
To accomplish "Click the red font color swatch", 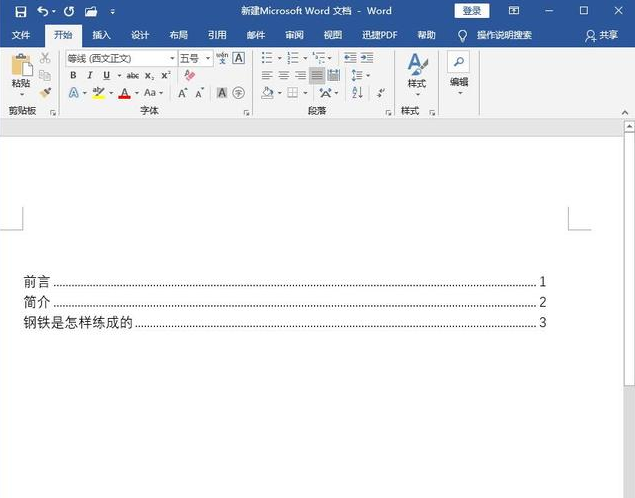I will [124, 93].
